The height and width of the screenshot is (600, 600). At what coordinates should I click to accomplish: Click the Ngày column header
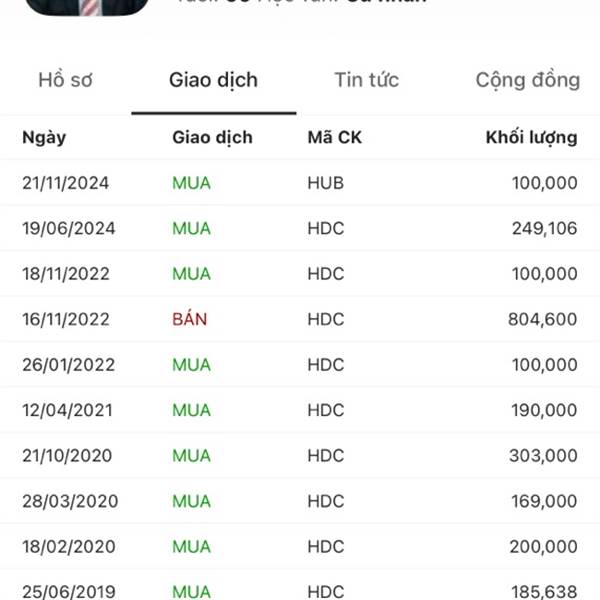point(44,138)
